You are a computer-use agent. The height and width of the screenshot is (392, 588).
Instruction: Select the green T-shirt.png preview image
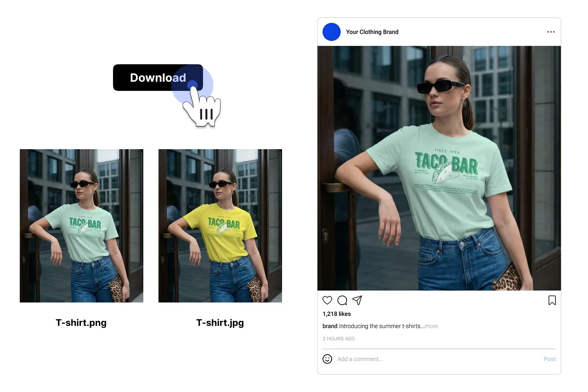coord(81,225)
